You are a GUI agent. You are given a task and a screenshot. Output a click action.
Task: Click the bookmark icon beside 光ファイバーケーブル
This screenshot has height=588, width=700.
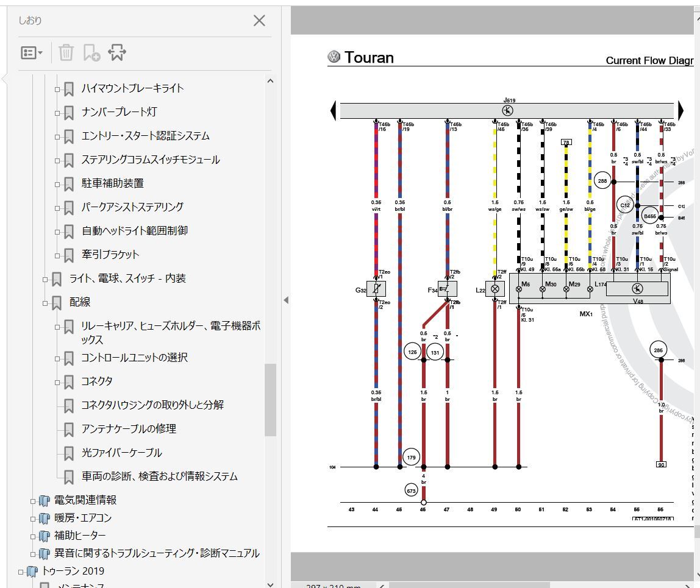point(69,453)
